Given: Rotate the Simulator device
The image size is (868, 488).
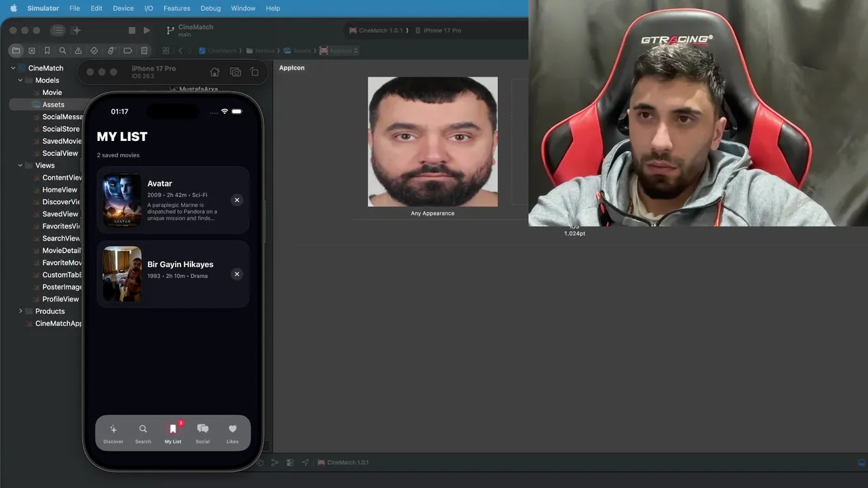Looking at the screenshot, I should pyautogui.click(x=254, y=72).
